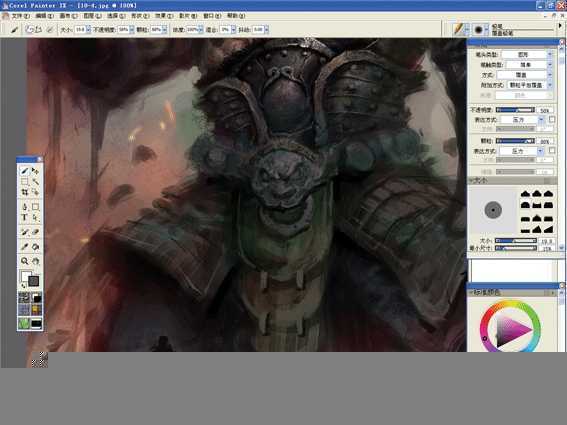Open the Paper selector in toolbox

24,298
